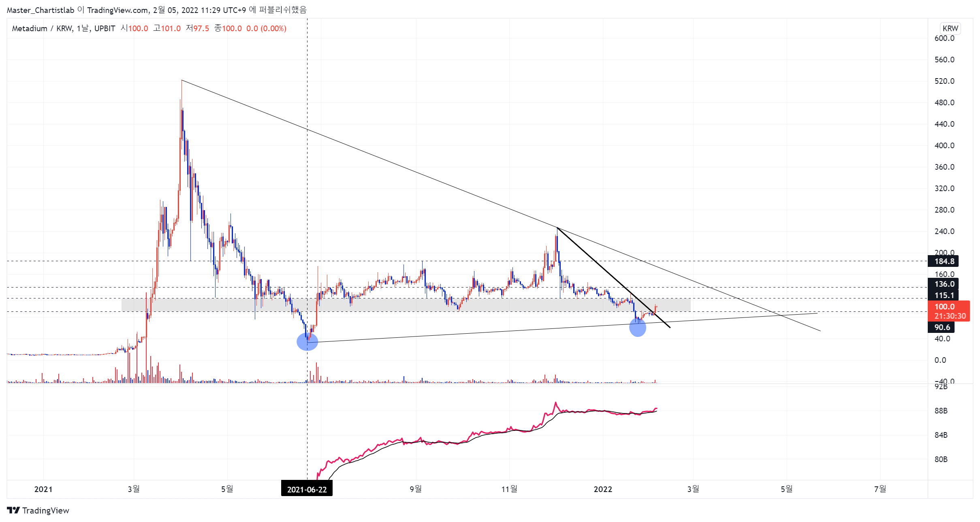Click the 9월 label on the time axis
Screen dimensions: 980x522
click(x=416, y=489)
